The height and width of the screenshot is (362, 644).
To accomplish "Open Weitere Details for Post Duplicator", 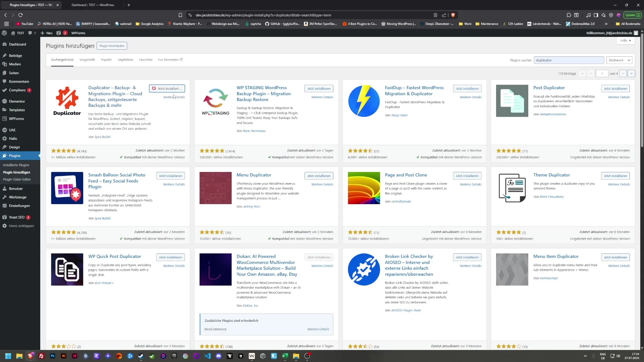I will pos(619,97).
